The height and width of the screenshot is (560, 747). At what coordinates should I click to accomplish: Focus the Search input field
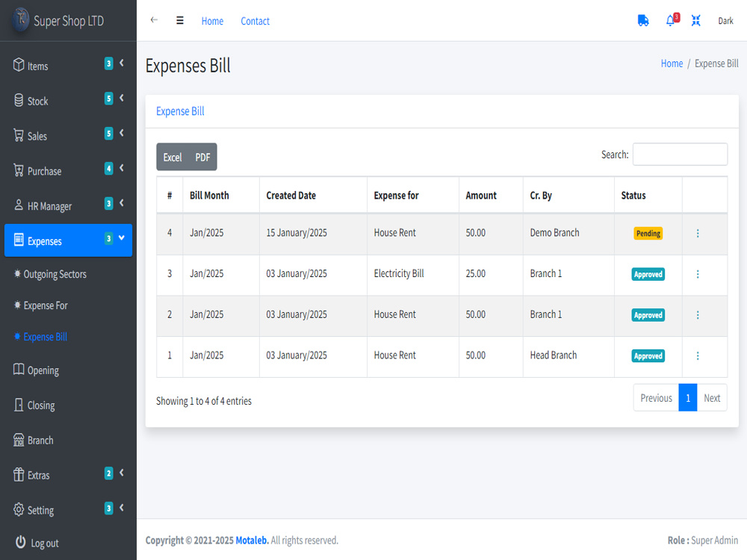pos(680,155)
